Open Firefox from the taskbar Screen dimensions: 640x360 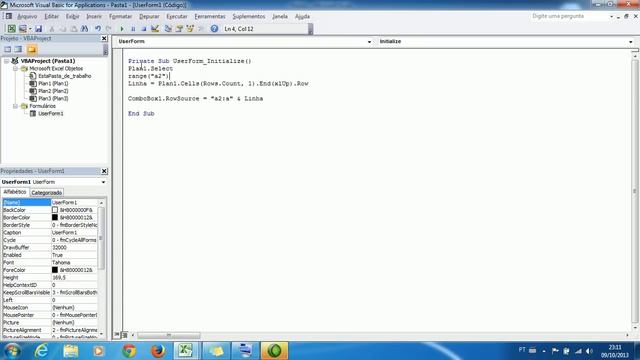click(x=158, y=351)
